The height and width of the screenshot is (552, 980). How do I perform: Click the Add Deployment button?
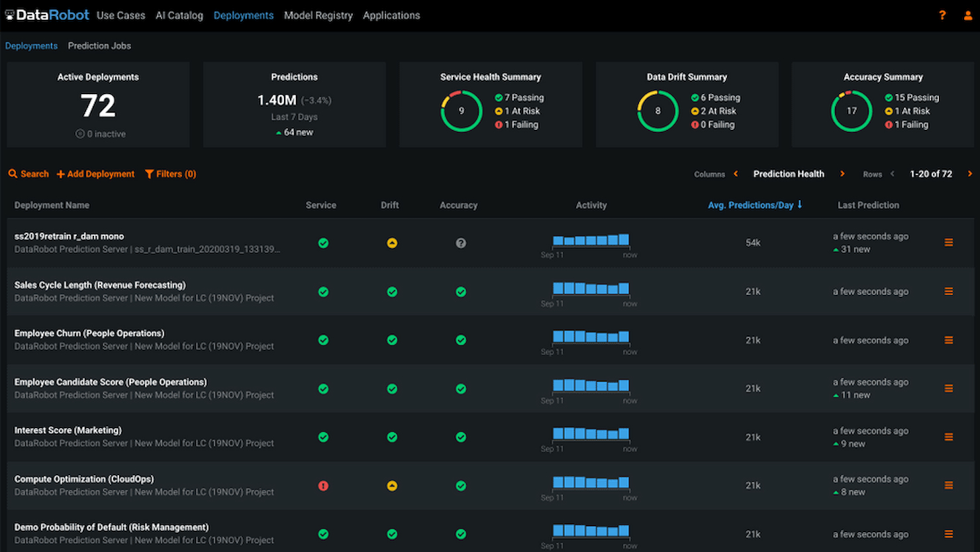[x=95, y=174]
